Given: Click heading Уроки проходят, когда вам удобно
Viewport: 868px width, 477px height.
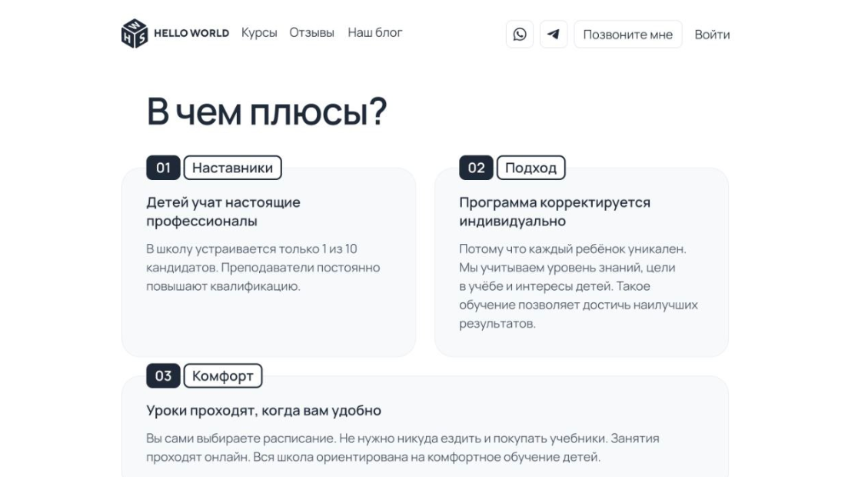Looking at the screenshot, I should point(264,411).
